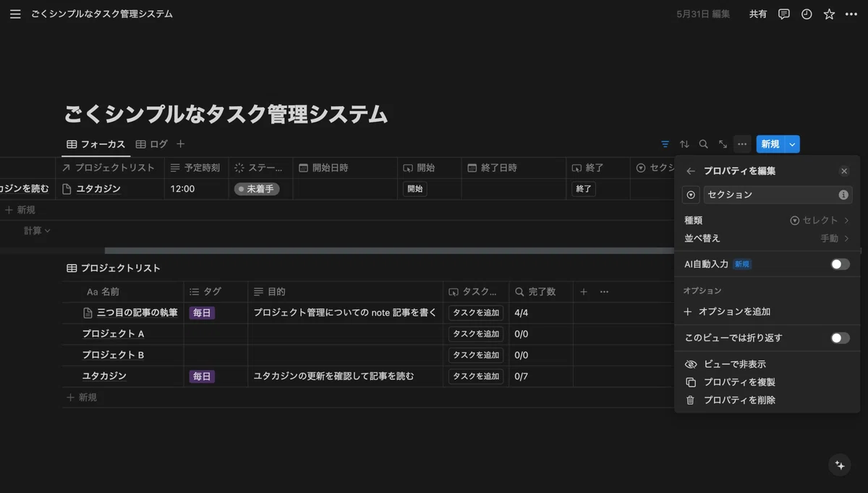Click タスクを追加 in プロジェクト A row

click(x=476, y=334)
